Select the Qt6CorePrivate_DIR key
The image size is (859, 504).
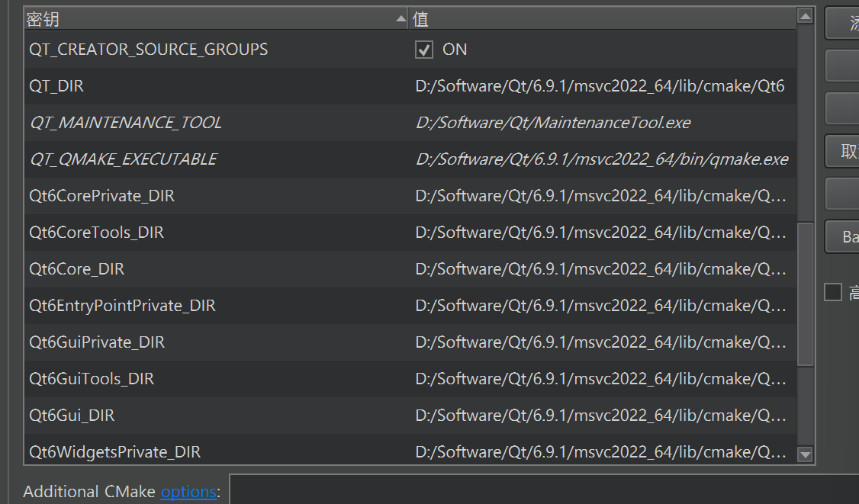102,196
